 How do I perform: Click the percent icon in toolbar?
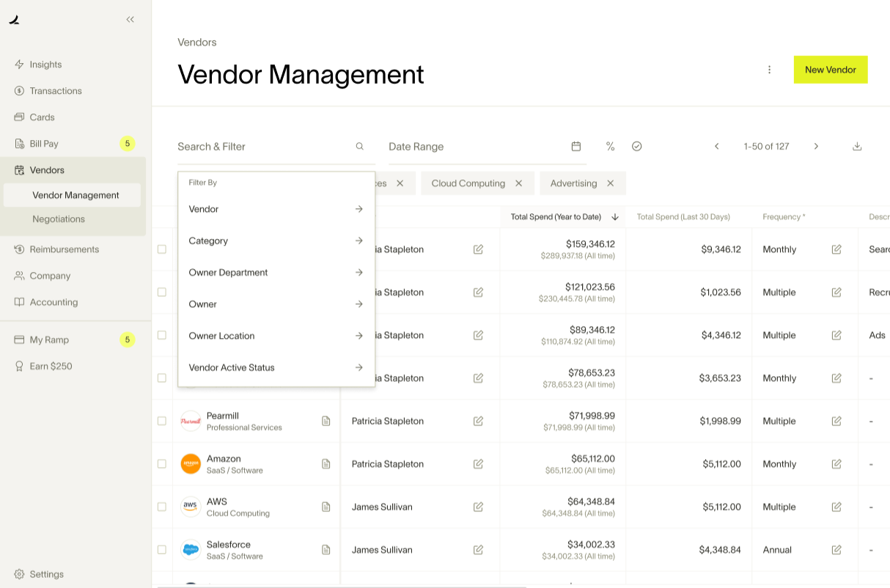(x=610, y=147)
